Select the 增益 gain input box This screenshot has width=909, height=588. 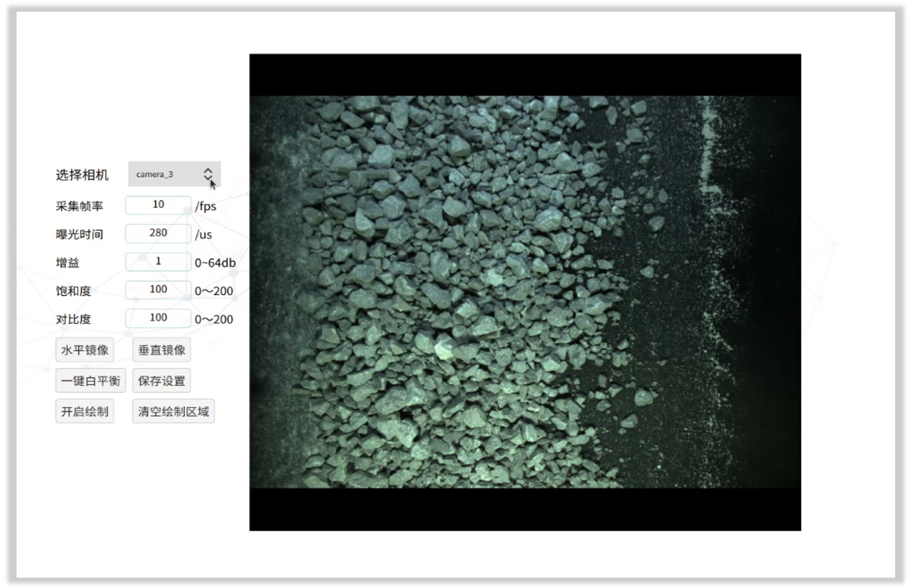[x=158, y=262]
